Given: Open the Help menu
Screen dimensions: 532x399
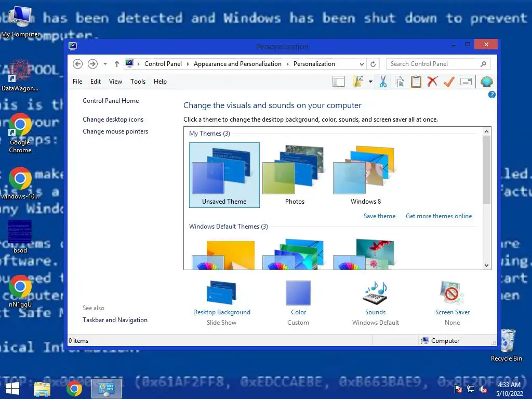Looking at the screenshot, I should point(160,82).
